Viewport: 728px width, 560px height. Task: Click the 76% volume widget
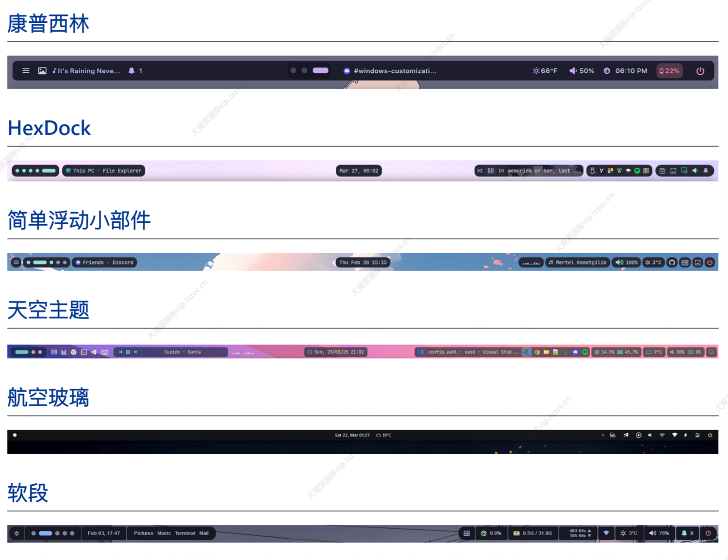pos(659,533)
